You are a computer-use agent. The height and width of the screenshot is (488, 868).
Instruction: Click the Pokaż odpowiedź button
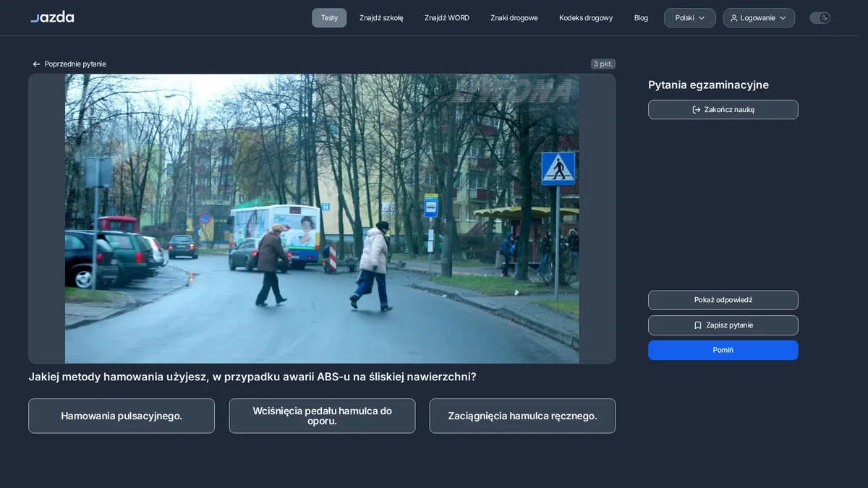723,300
